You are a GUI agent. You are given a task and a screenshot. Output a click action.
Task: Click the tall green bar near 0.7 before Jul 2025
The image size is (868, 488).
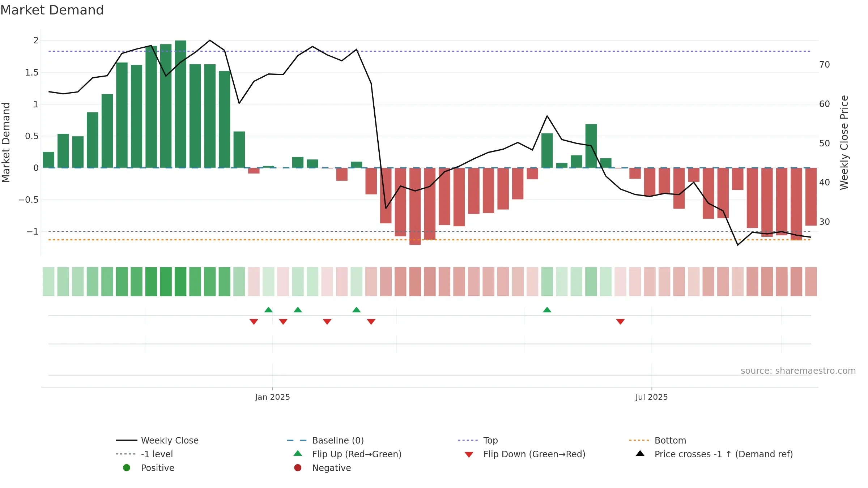[591, 146]
